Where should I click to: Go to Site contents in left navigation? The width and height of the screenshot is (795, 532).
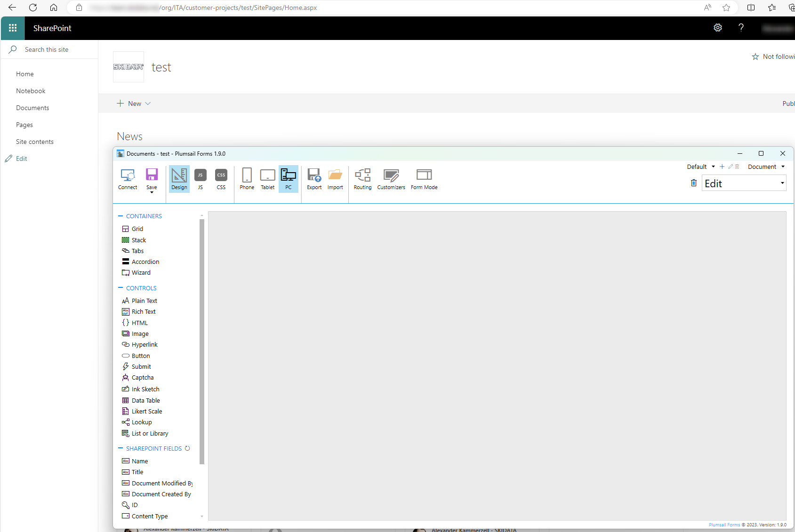(35, 142)
